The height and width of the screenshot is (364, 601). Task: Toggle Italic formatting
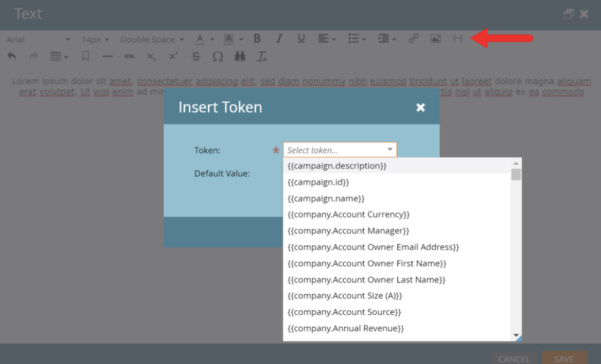[279, 38]
